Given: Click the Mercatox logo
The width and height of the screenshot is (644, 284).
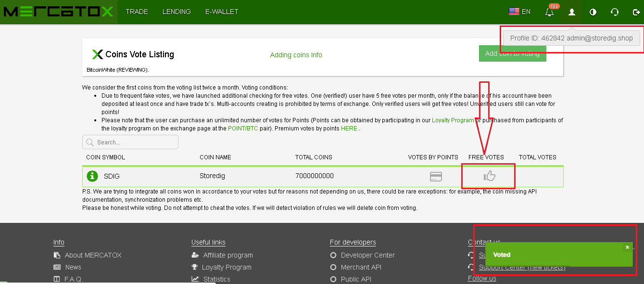Looking at the screenshot, I should point(58,12).
